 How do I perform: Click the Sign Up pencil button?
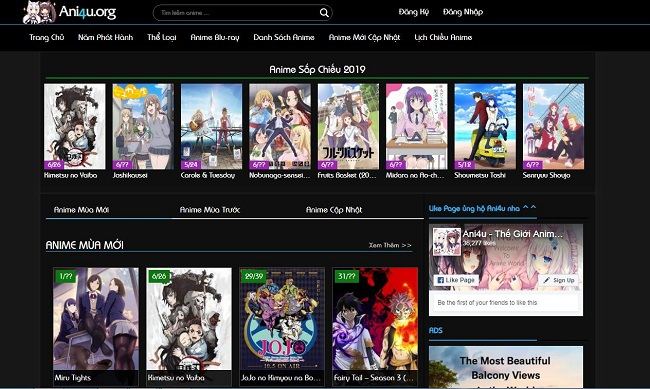click(x=559, y=280)
